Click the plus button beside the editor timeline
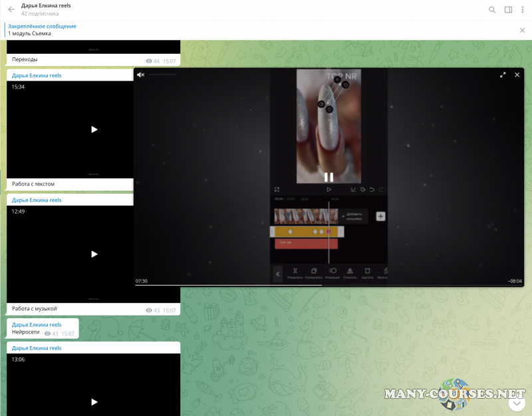Viewport: 532px width, 416px height. point(380,216)
